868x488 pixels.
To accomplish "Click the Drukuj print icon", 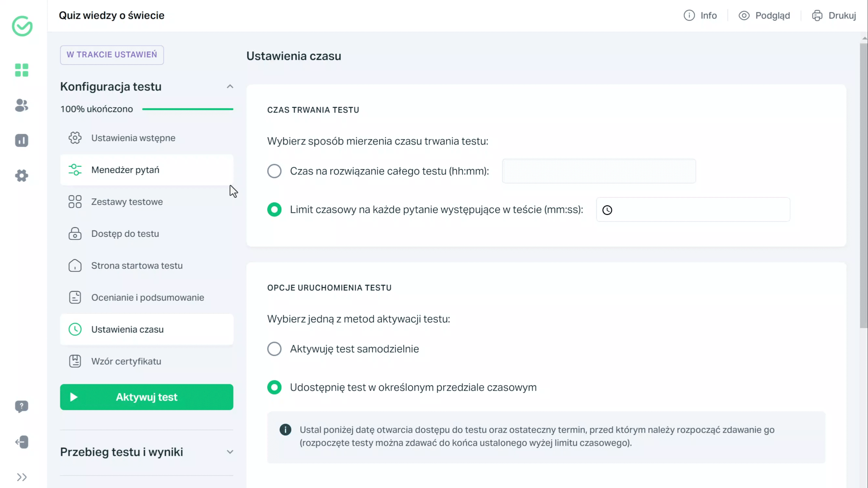I will pyautogui.click(x=817, y=16).
